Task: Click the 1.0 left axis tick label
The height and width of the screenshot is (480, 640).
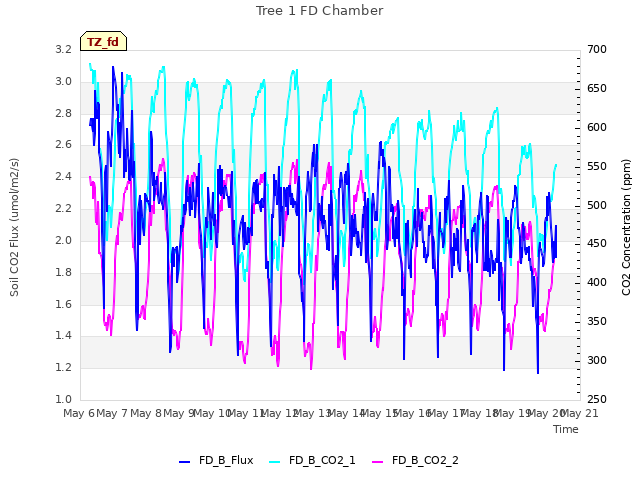Action: pyautogui.click(x=63, y=399)
